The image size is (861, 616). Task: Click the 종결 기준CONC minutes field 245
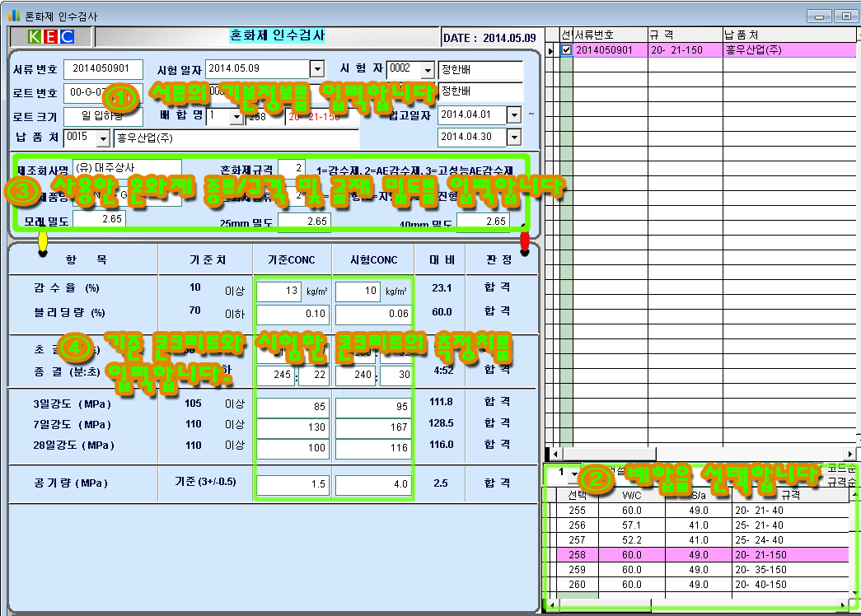pos(276,375)
